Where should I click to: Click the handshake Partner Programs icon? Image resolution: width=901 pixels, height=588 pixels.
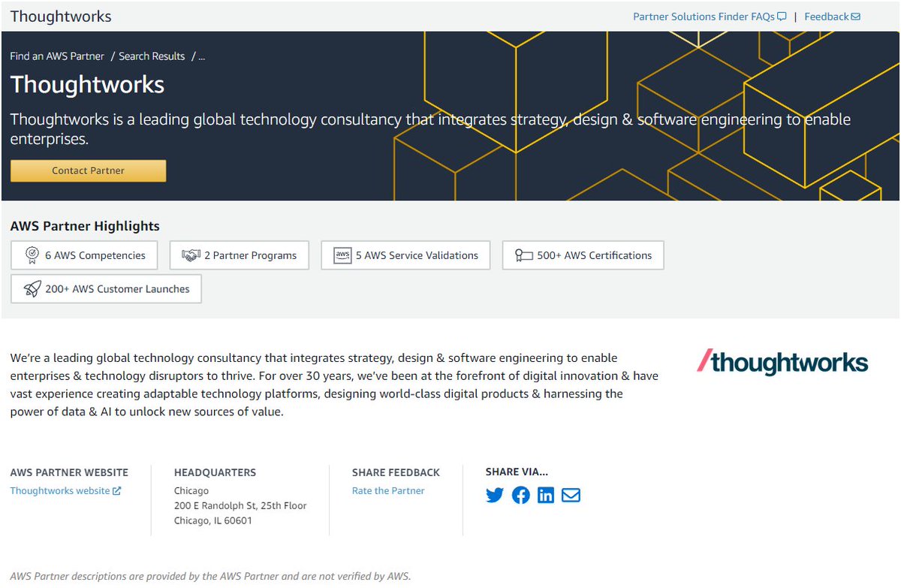pyautogui.click(x=191, y=255)
